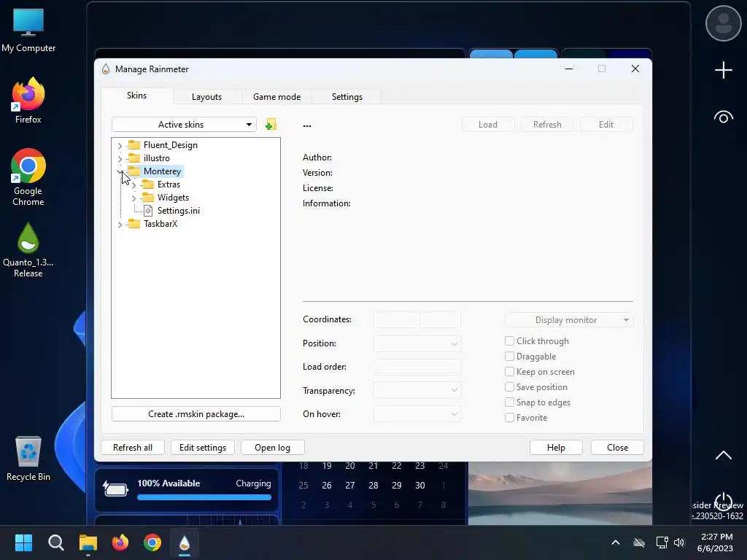Switch to the Settings tab
Image resolution: width=747 pixels, height=560 pixels.
pos(347,97)
